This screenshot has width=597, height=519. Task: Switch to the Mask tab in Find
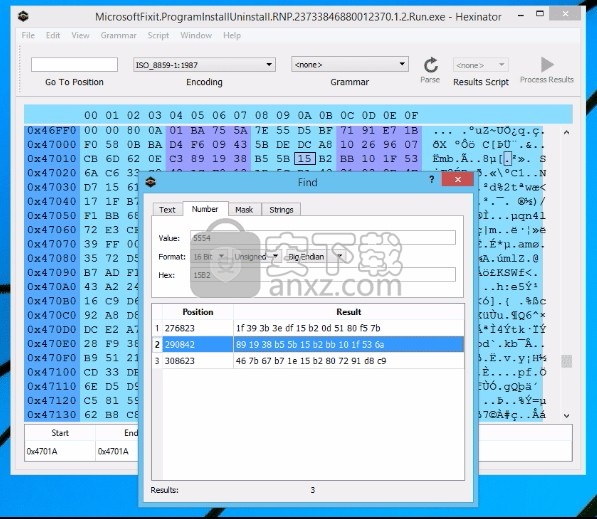tap(244, 209)
